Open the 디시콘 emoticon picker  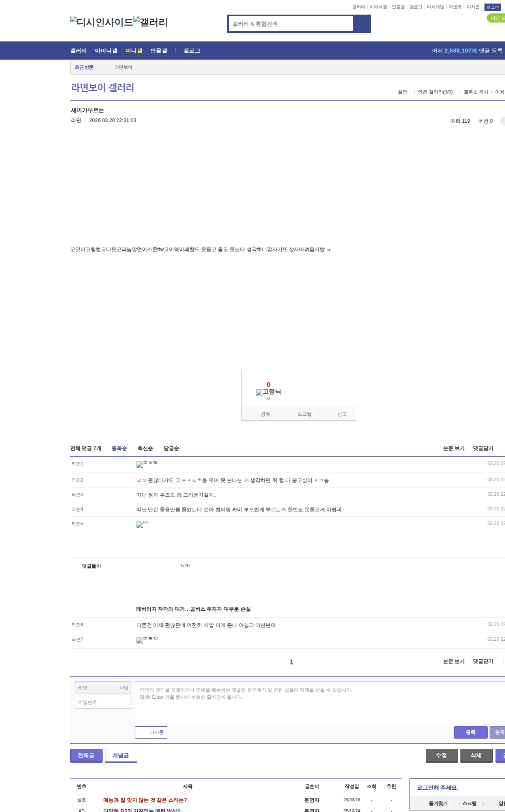coord(151,732)
